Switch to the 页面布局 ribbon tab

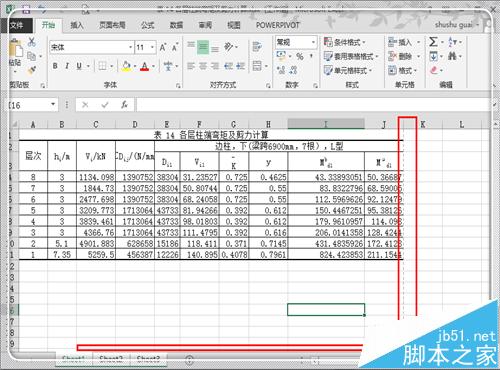pos(112,25)
